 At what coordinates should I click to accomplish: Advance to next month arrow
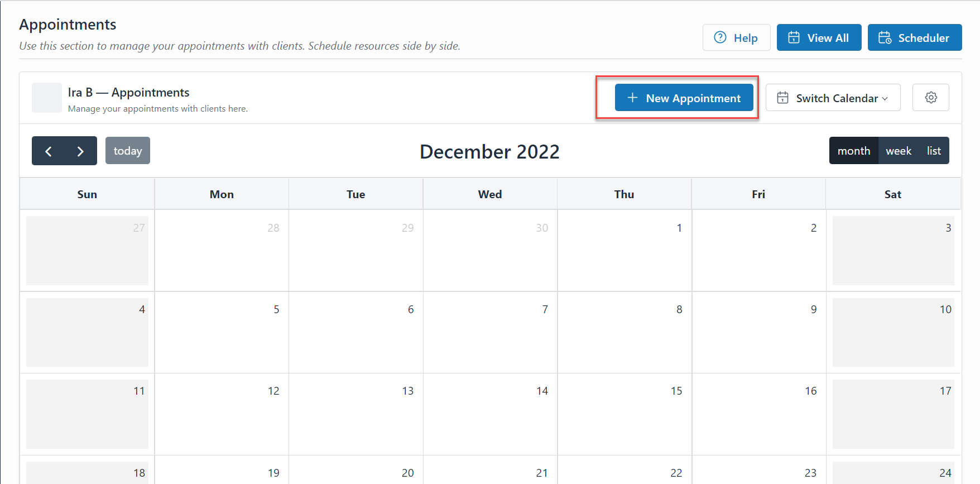(x=80, y=151)
